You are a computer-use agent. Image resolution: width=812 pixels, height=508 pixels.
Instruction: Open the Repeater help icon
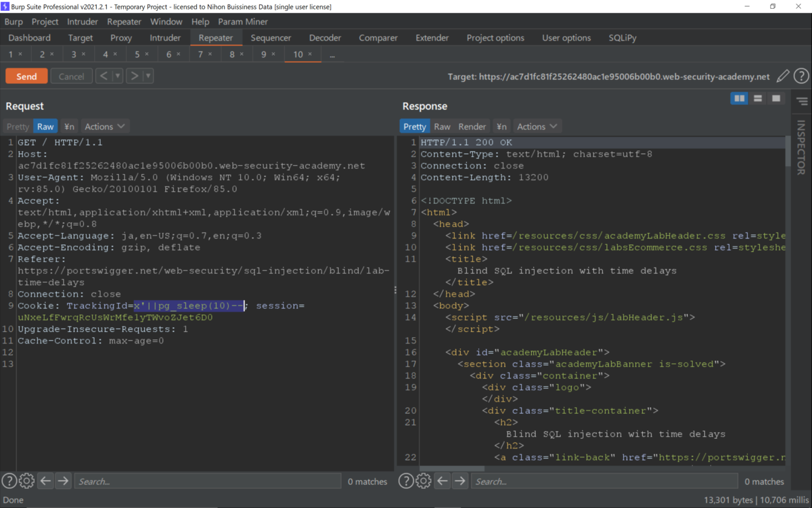801,77
